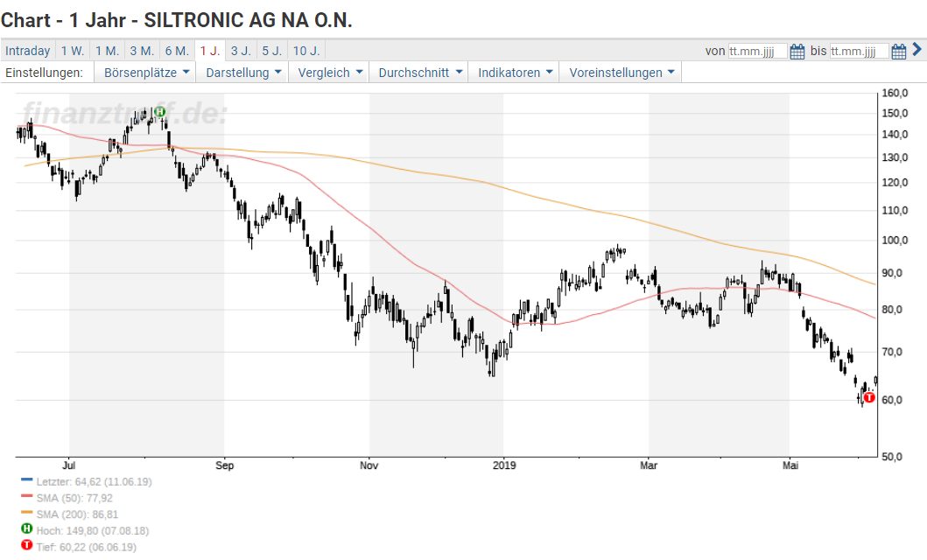The height and width of the screenshot is (560, 927).
Task: Click the '2019' x-axis label
Action: [x=503, y=465]
